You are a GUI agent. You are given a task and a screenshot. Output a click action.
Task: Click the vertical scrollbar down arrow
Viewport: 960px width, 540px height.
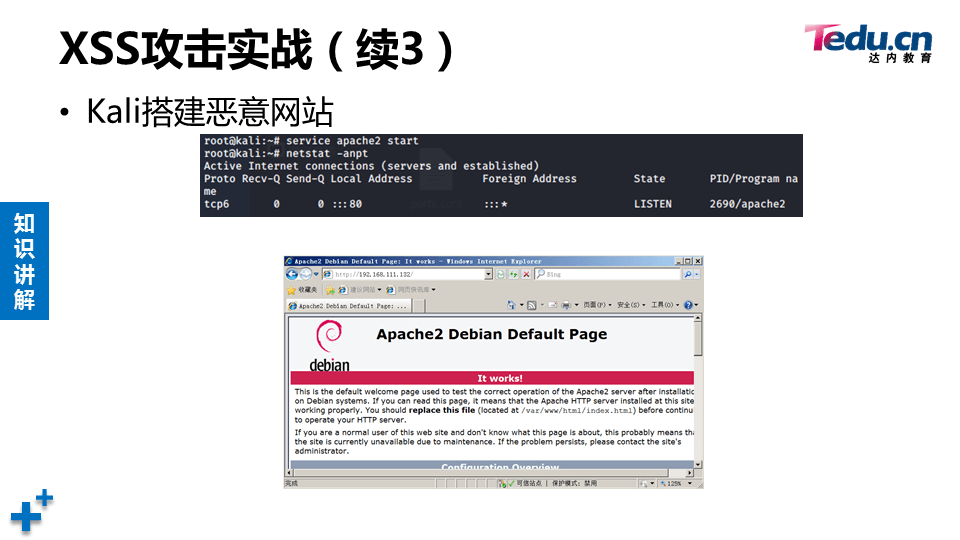click(x=698, y=465)
